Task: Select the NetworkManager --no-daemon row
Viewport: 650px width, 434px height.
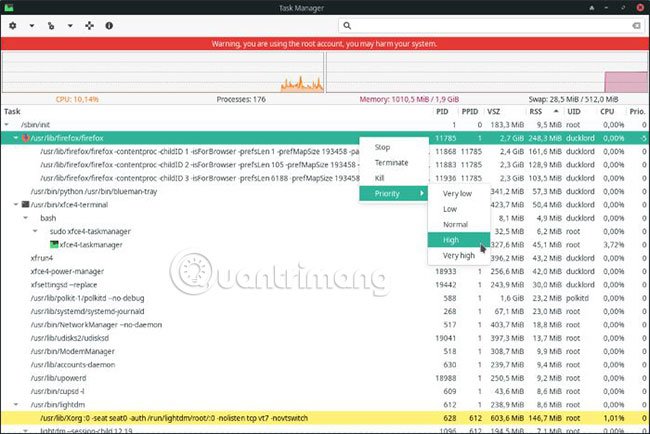Action: pyautogui.click(x=324, y=324)
